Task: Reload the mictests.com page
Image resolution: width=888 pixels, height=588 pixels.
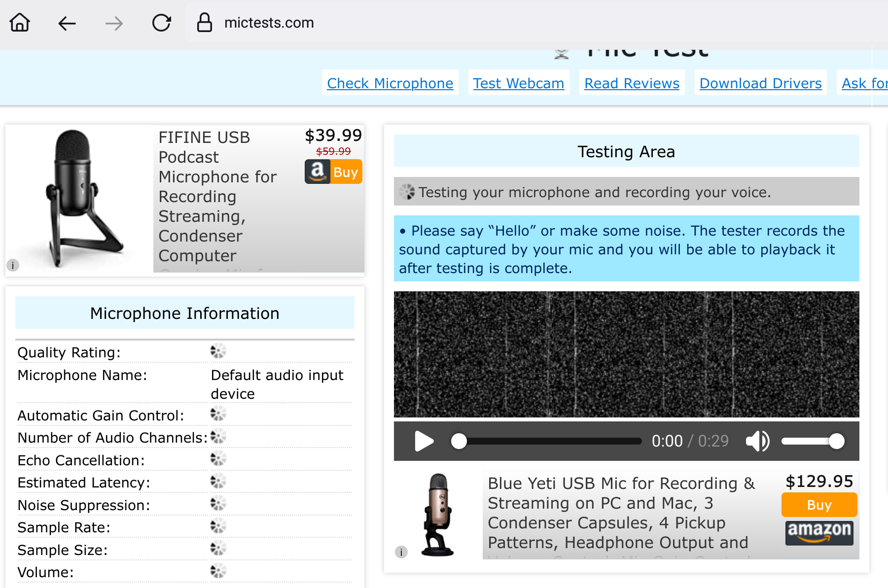Action: point(161,23)
